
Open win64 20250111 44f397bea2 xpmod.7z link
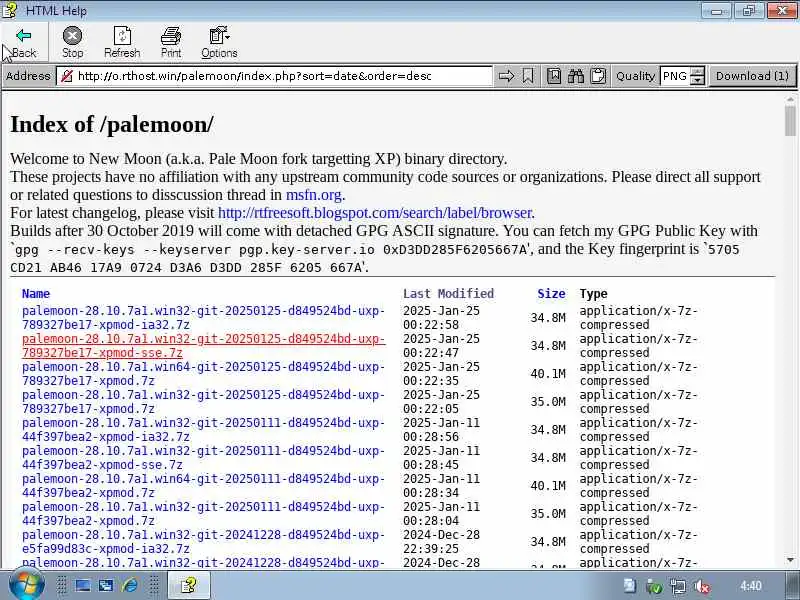pyautogui.click(x=203, y=486)
